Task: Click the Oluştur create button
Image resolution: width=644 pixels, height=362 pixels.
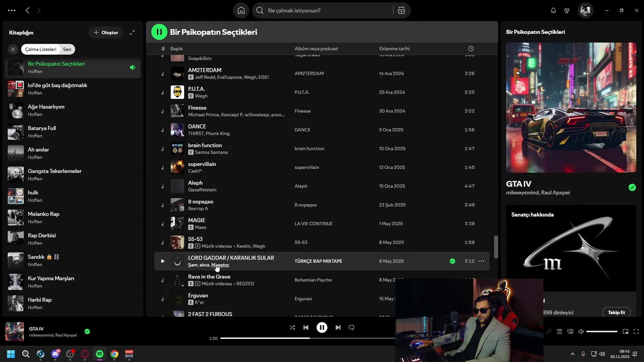Action: tap(106, 33)
